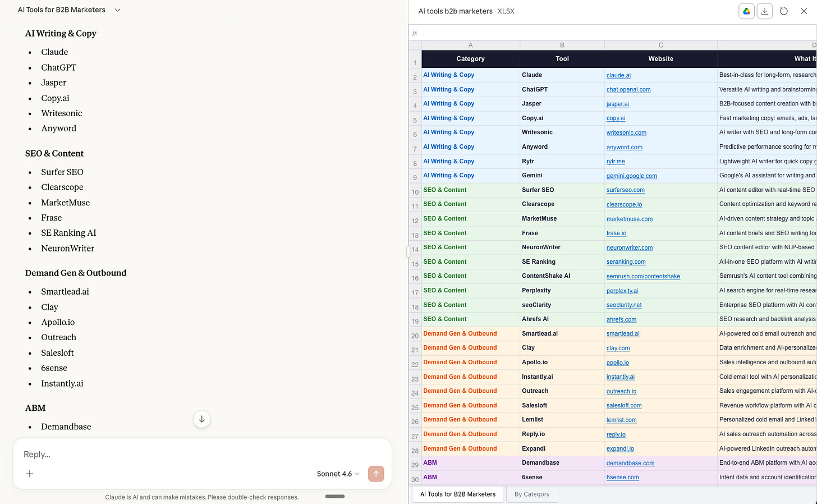Select column B header
The width and height of the screenshot is (817, 504).
tap(562, 45)
